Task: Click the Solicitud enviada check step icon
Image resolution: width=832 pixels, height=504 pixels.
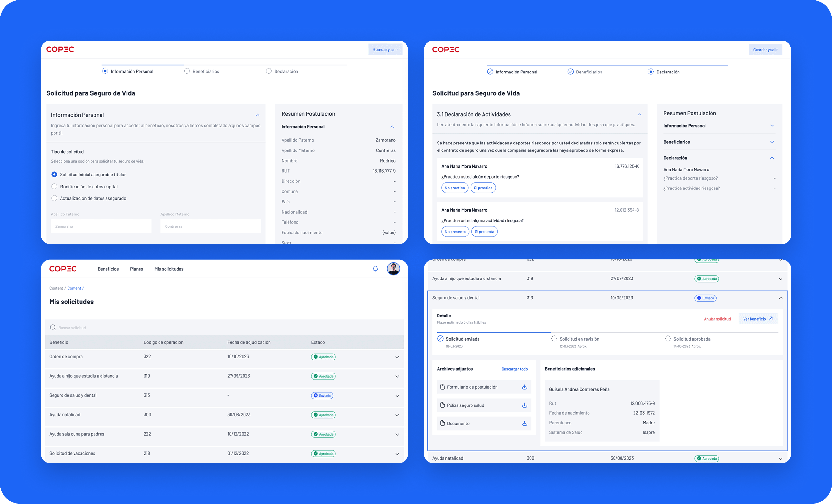Action: pyautogui.click(x=440, y=338)
